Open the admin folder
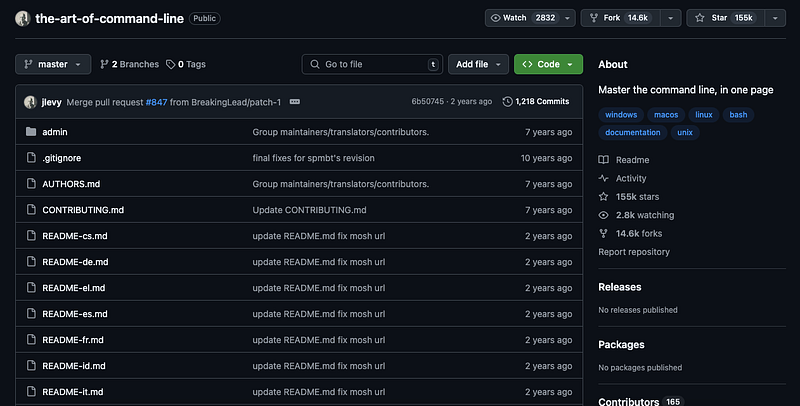The width and height of the screenshot is (800, 406). [55, 132]
